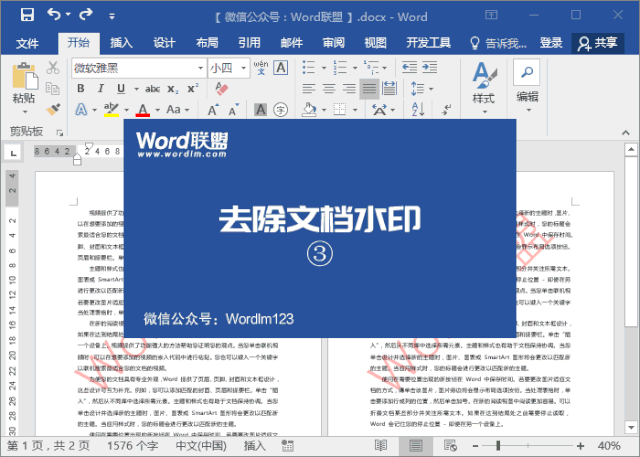Screen dimensions: 640x457
Task: Click the multilevel list icon
Action: (371, 67)
